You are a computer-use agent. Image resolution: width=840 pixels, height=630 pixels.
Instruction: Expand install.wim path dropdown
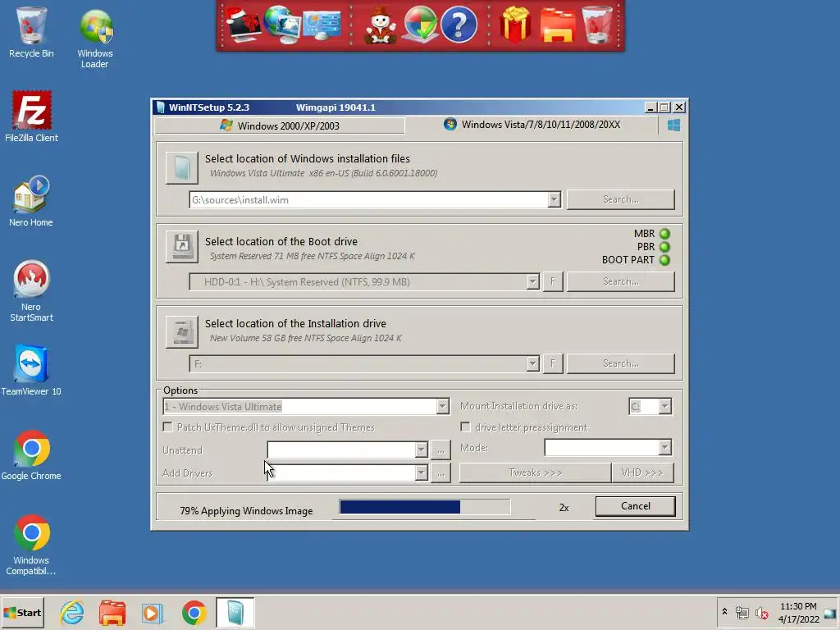tap(554, 200)
